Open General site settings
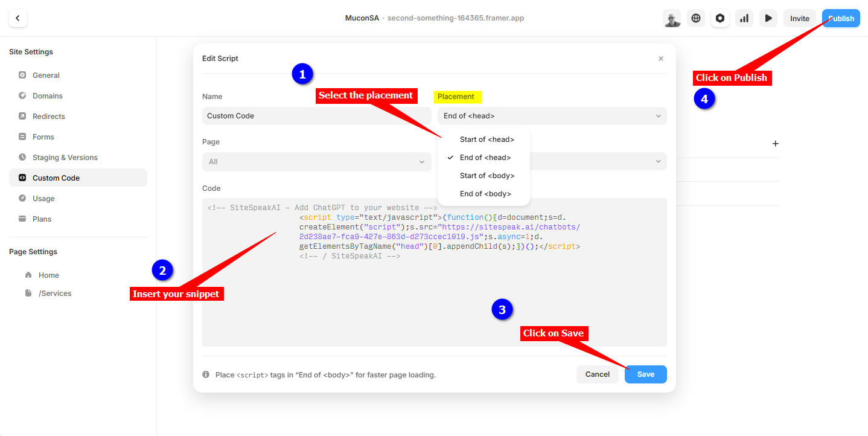 pos(78,75)
